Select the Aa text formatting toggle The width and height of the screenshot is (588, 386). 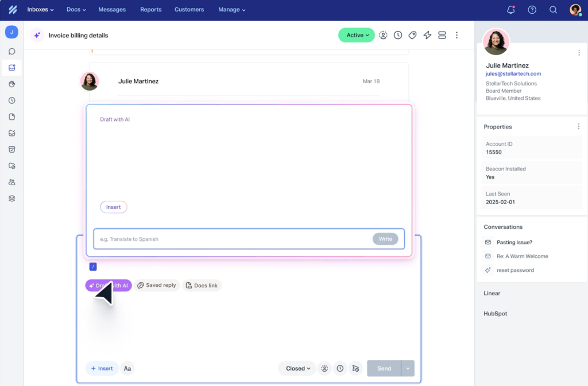click(x=127, y=368)
